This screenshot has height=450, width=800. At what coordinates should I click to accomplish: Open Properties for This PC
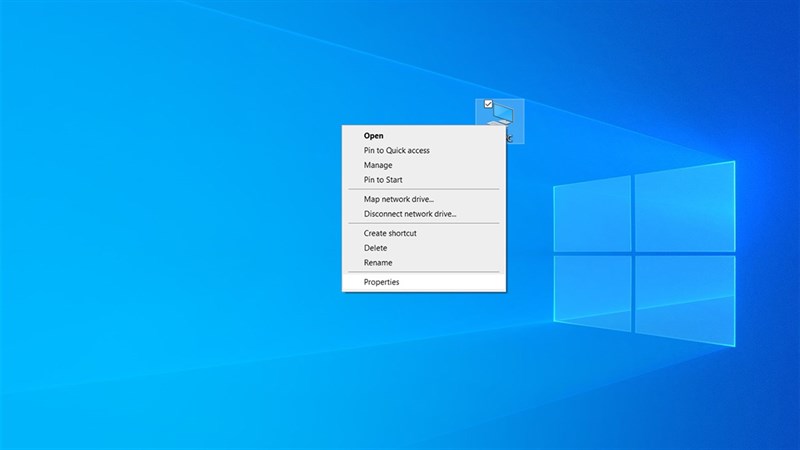tap(382, 282)
